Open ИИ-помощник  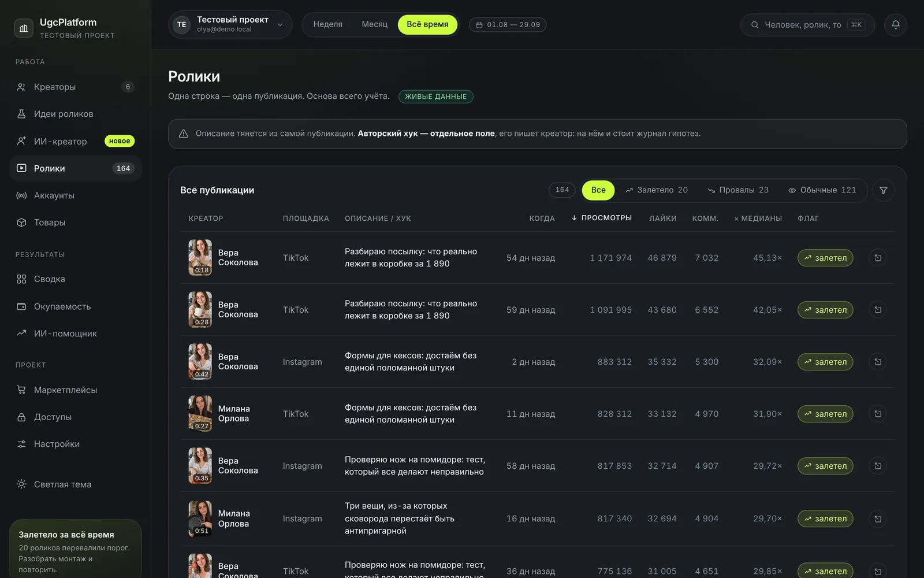[76, 334]
